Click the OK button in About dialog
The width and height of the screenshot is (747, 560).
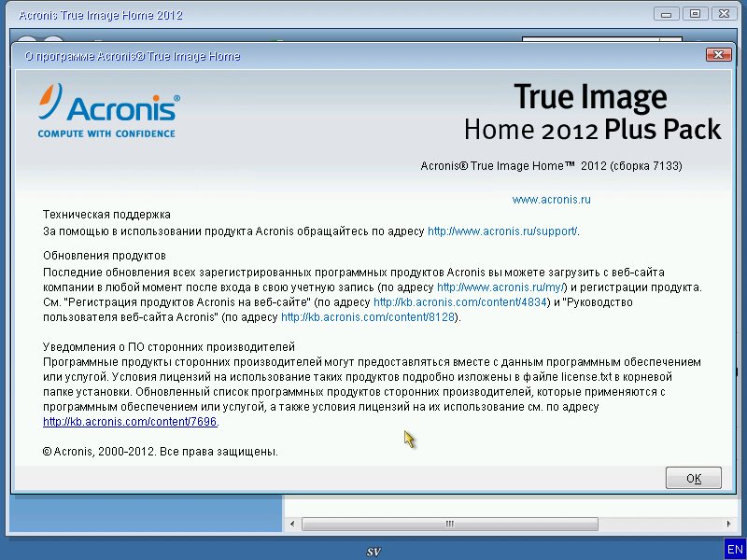click(693, 478)
